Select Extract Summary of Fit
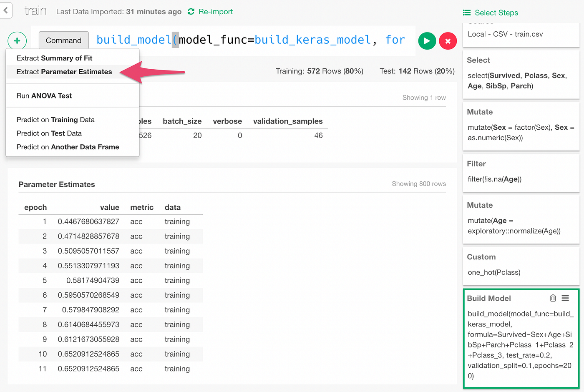Screen dimensions: 584x392 point(55,58)
